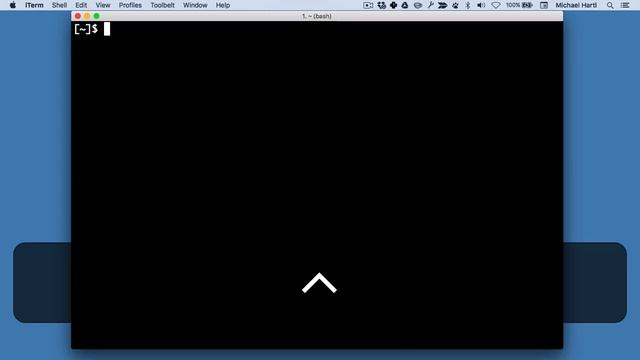Image resolution: width=640 pixels, height=360 pixels.
Task: Click the display menu bar icon
Action: pos(544,5)
